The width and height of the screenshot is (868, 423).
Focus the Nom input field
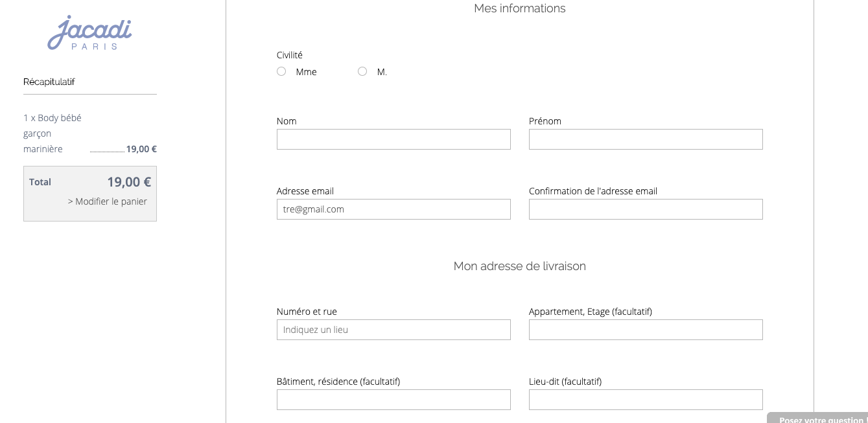point(393,139)
